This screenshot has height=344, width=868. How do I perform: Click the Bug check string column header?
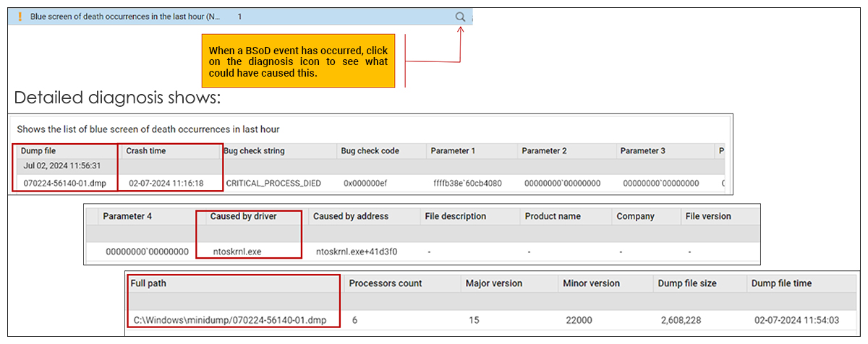[x=254, y=151]
